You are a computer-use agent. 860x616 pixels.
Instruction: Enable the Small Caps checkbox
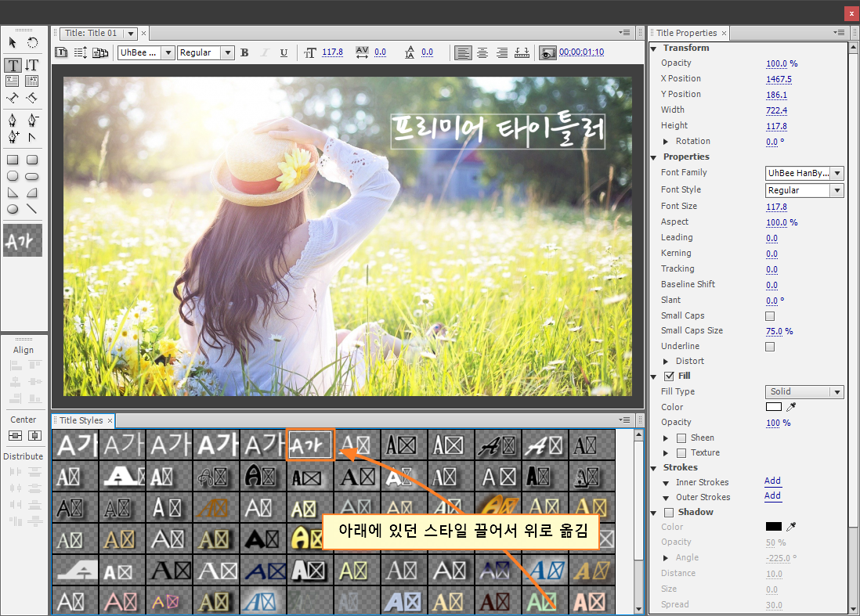[770, 316]
